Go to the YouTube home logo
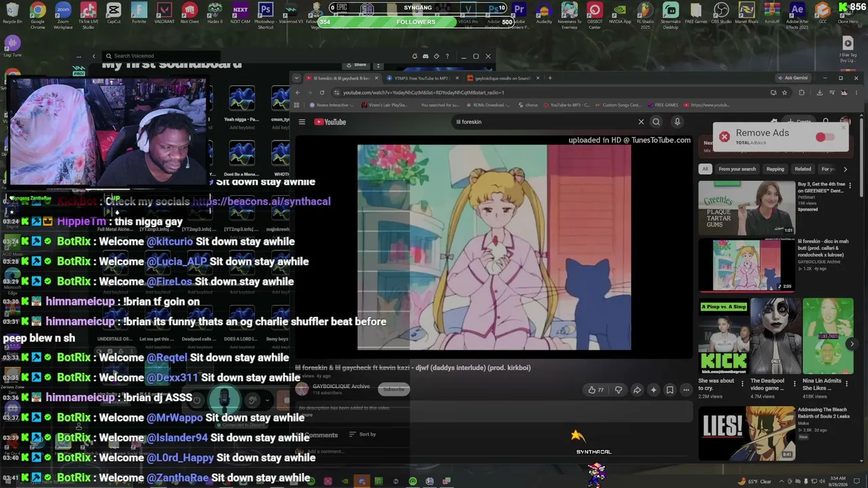This screenshot has height=488, width=868. [x=330, y=122]
